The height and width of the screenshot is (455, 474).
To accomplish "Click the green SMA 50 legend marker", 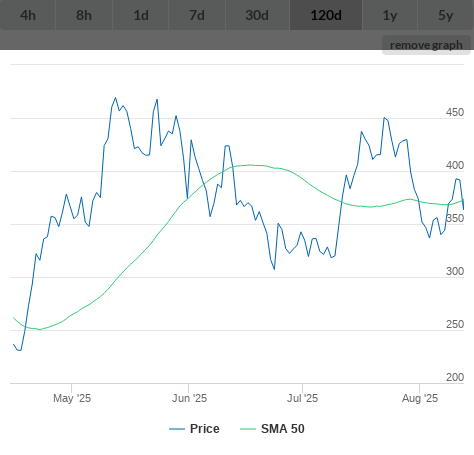I will click(248, 429).
